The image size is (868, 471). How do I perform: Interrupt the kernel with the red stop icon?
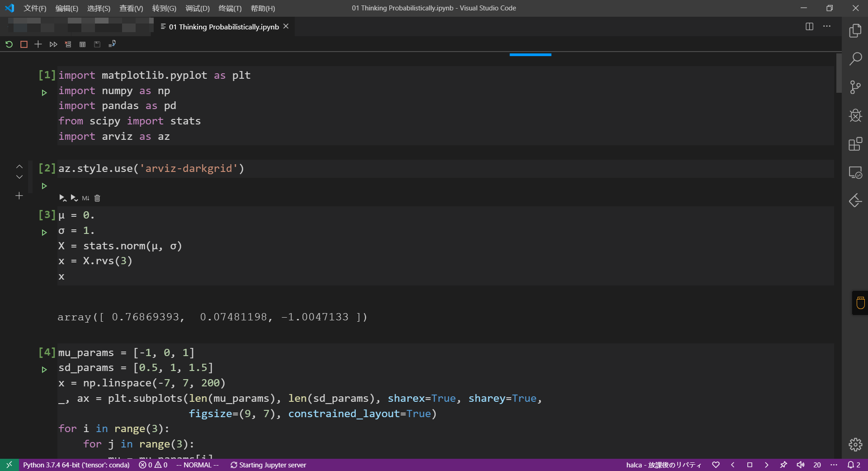coord(24,44)
